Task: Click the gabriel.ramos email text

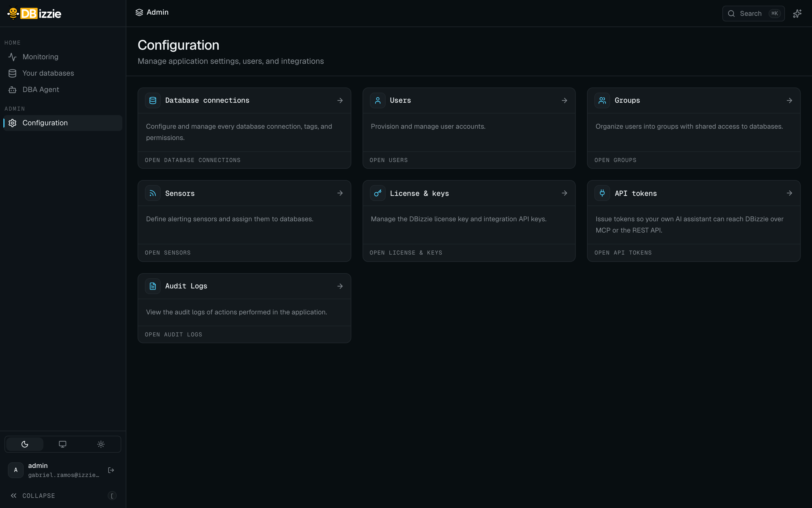Action: [64, 475]
